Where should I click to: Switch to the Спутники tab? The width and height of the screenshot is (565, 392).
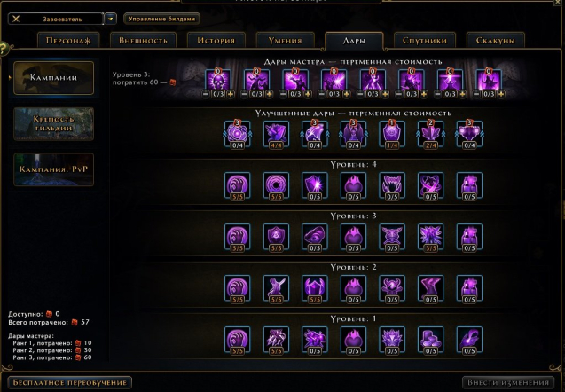[425, 41]
